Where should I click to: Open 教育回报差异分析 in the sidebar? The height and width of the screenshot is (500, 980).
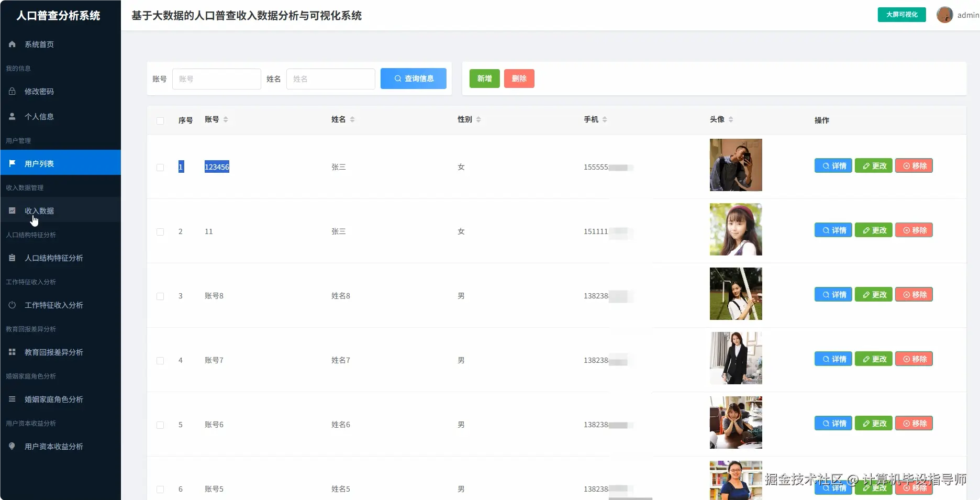[60, 352]
